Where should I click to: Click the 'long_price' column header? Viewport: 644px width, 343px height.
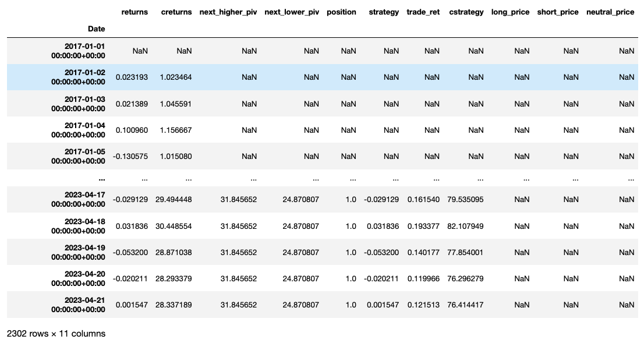point(510,12)
